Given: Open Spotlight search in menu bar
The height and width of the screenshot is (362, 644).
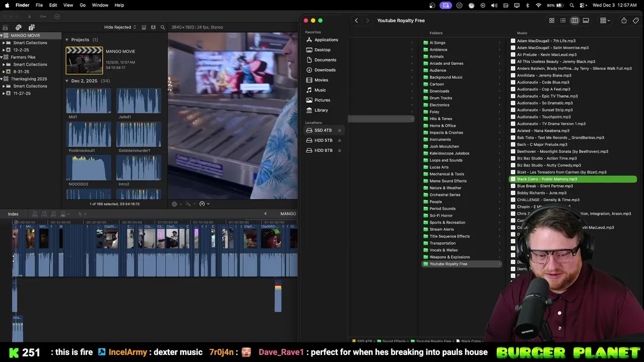Looking at the screenshot, I should pyautogui.click(x=572, y=5).
